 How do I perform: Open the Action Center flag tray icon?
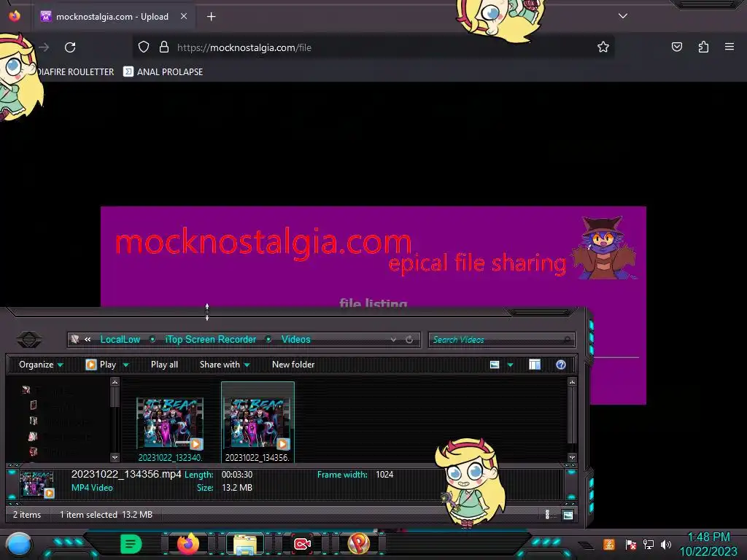coord(630,544)
